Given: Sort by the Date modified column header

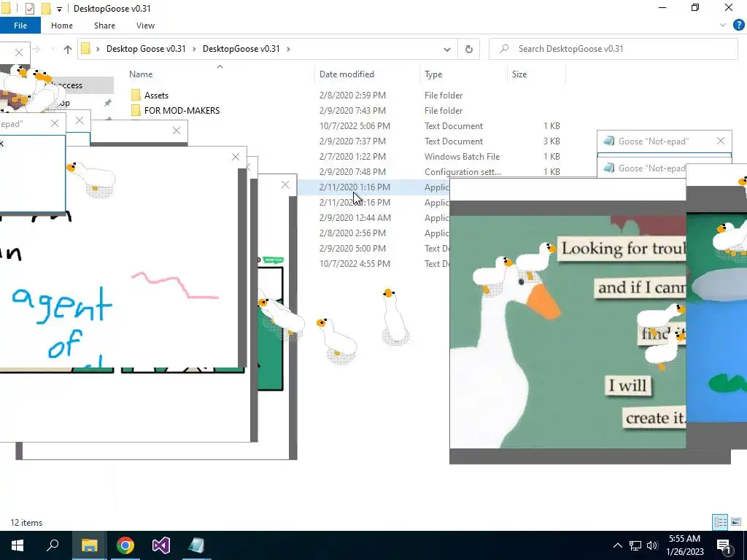Looking at the screenshot, I should point(347,74).
